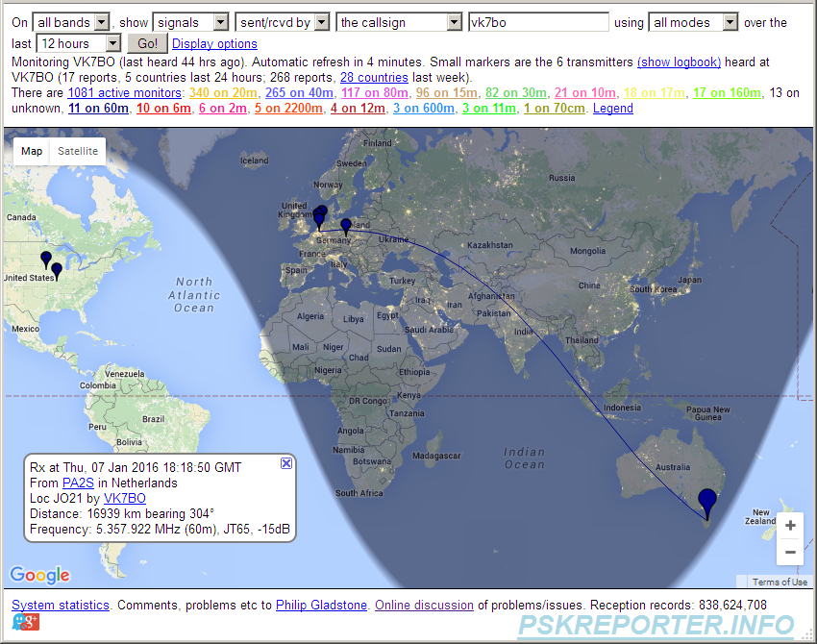This screenshot has width=817, height=644.
Task: Open Display options link
Action: (x=214, y=44)
